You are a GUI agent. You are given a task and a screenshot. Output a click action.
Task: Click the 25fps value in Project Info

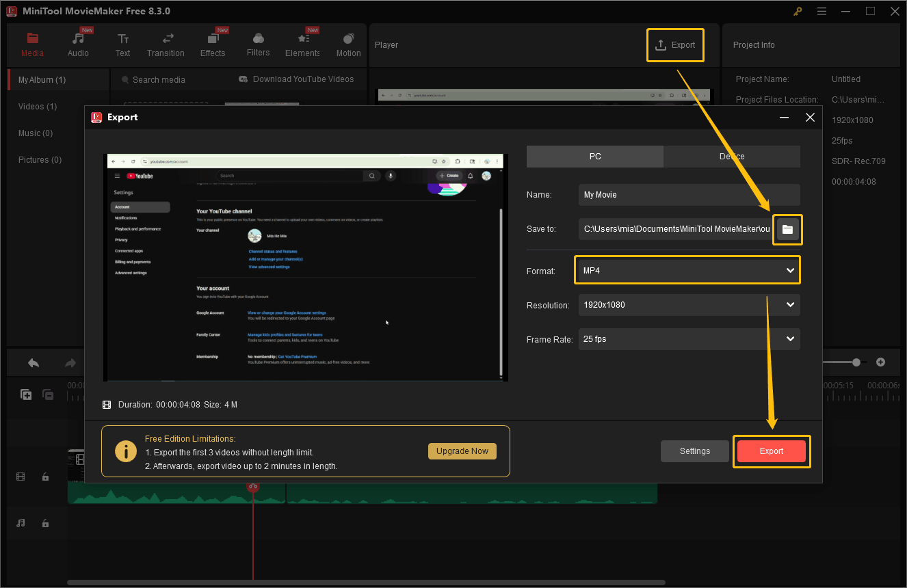842,141
